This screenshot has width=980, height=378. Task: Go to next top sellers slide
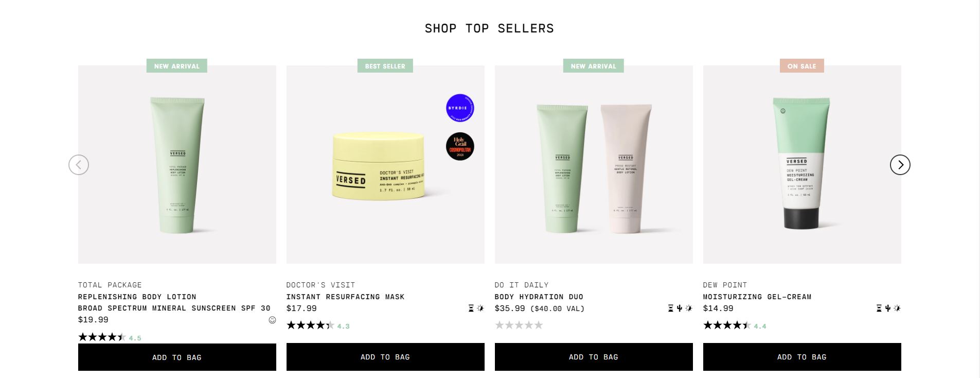[x=900, y=165]
